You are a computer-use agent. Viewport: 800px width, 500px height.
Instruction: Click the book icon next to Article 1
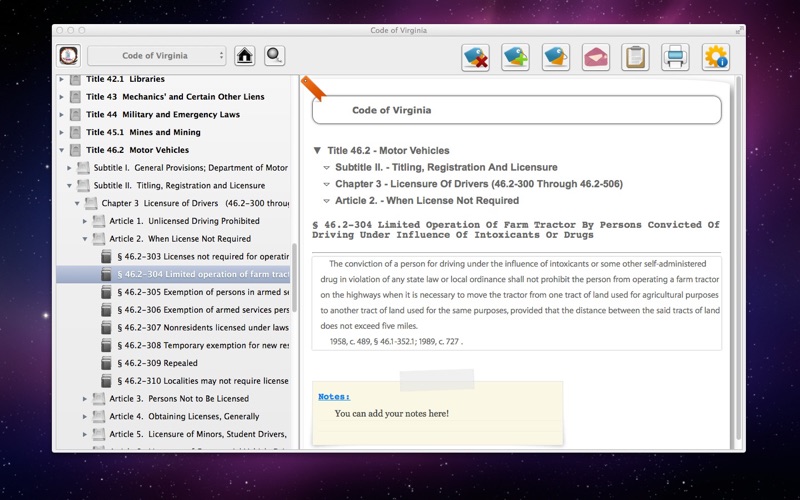[x=98, y=221]
